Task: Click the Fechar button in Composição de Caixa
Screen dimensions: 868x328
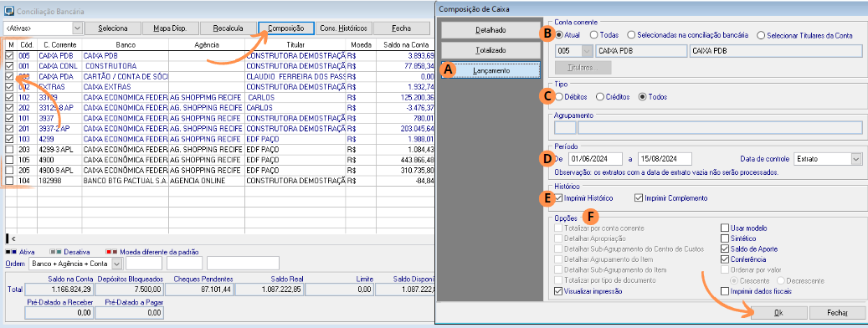Action: coord(837,312)
